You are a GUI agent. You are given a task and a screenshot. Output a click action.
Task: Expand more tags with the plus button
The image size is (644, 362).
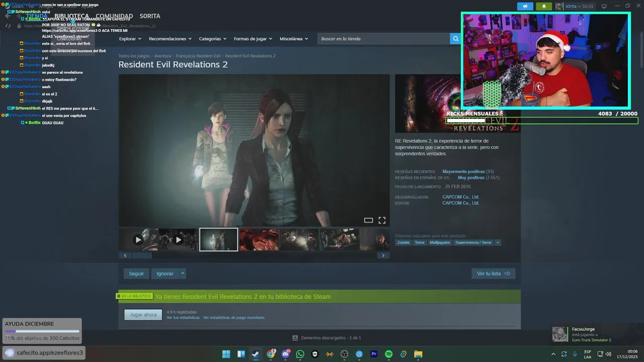(x=498, y=242)
